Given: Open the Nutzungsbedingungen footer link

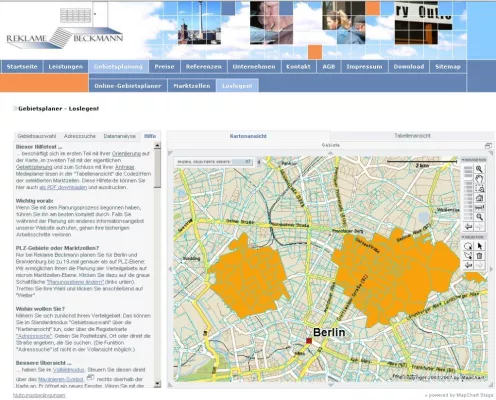Looking at the screenshot, I should (x=39, y=395).
